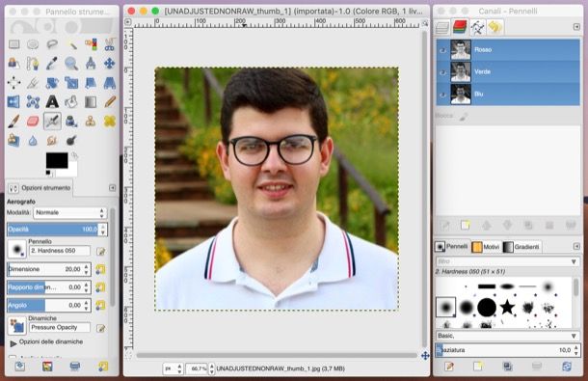Select the Perspective tool
The width and height of the screenshot is (588, 381).
point(110,83)
